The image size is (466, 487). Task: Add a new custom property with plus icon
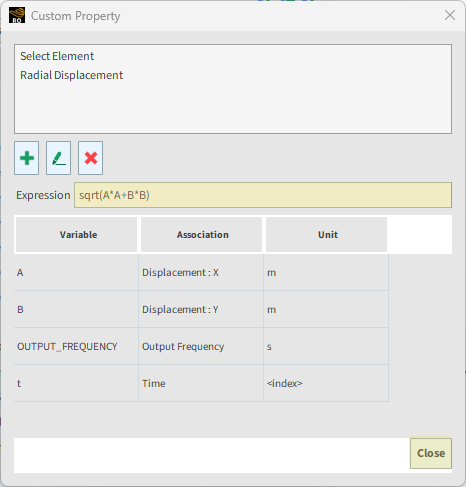coord(27,158)
